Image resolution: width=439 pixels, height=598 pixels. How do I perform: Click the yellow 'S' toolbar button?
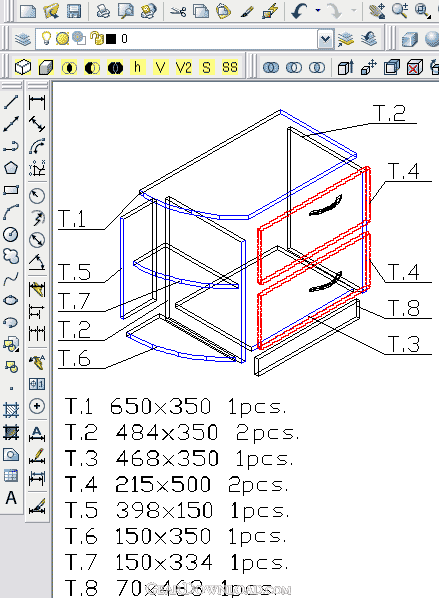pyautogui.click(x=206, y=68)
